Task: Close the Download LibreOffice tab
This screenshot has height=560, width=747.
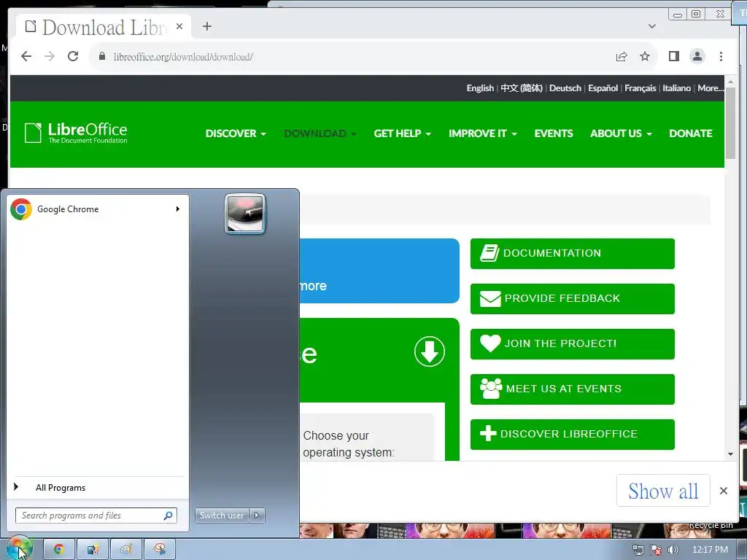Action: tap(179, 26)
